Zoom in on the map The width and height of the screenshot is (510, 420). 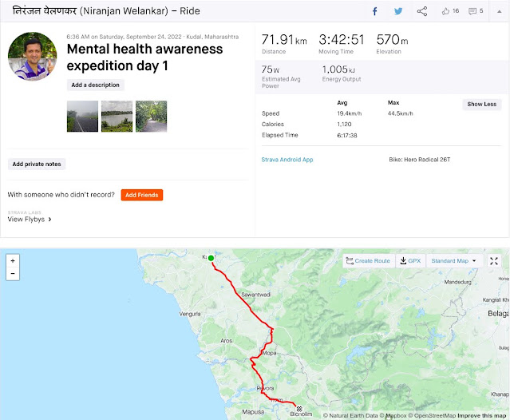pyautogui.click(x=13, y=261)
